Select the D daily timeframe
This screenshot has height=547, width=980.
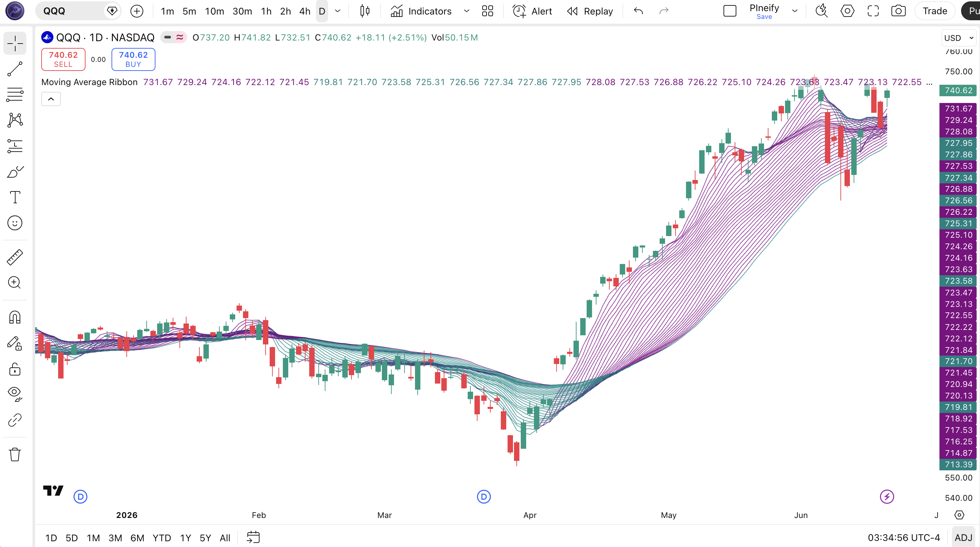click(322, 11)
